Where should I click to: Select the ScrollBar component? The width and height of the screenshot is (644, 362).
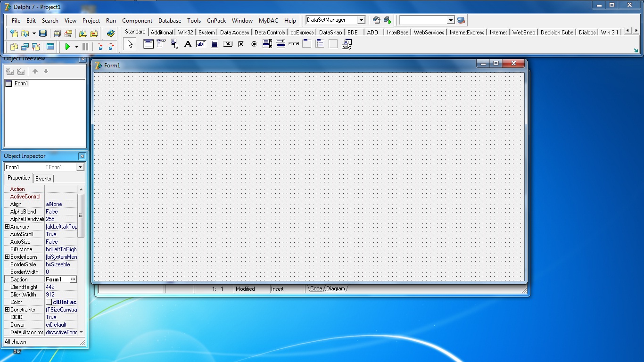(x=294, y=44)
